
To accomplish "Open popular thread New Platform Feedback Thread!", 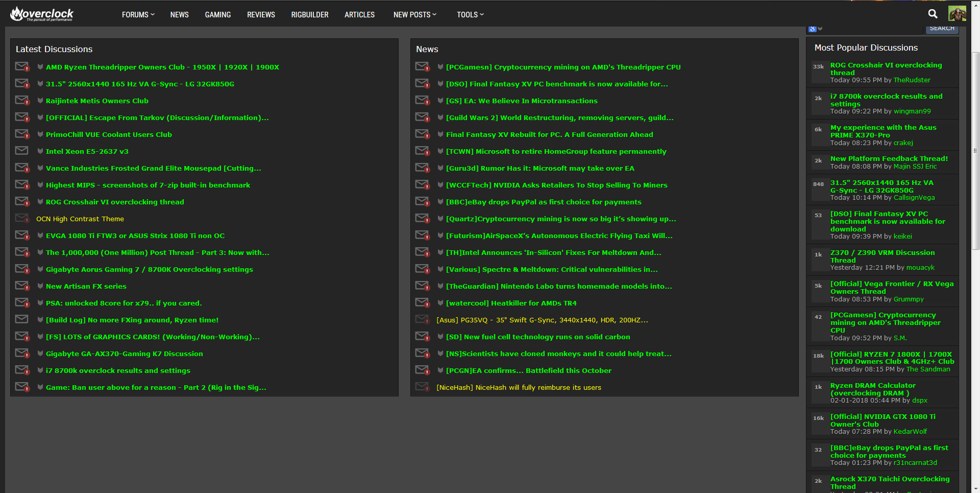I will tap(889, 158).
